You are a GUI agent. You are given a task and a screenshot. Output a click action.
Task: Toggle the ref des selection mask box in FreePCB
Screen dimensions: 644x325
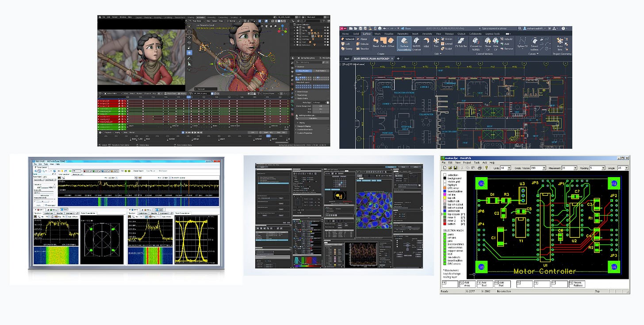click(445, 238)
